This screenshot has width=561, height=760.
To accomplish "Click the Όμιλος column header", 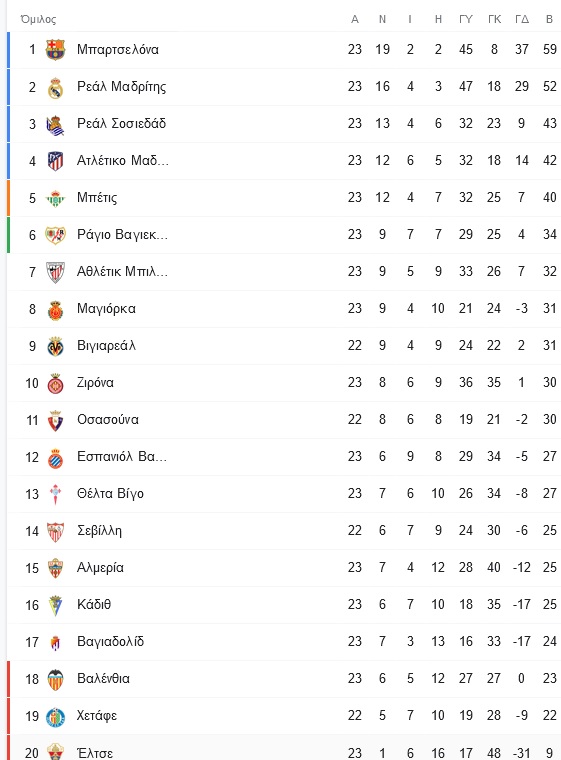I will (38, 19).
